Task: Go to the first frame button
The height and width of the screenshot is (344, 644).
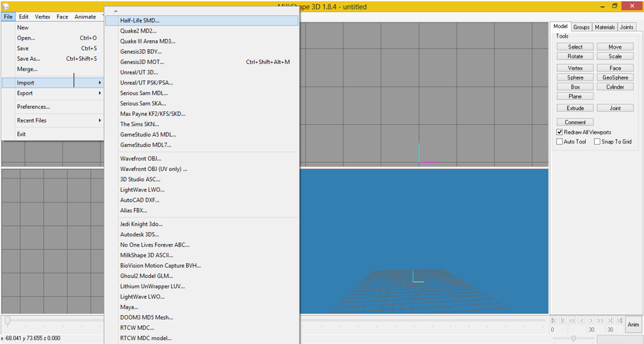Action: [x=563, y=320]
